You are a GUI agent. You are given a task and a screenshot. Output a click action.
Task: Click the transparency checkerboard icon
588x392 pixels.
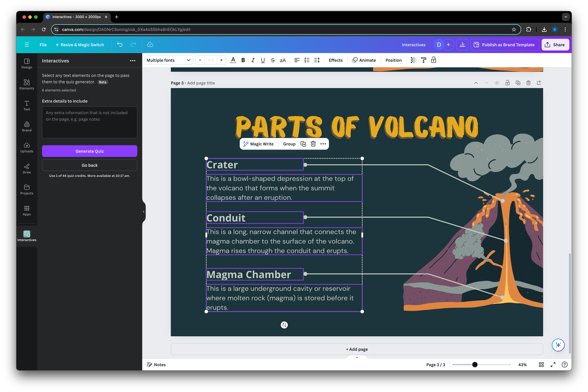tap(413, 60)
